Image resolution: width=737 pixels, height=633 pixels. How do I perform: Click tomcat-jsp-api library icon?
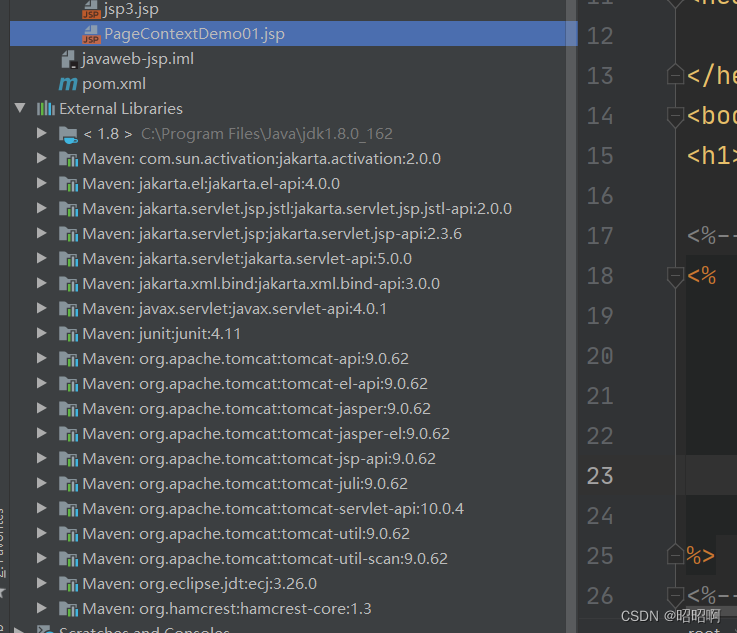coord(69,459)
